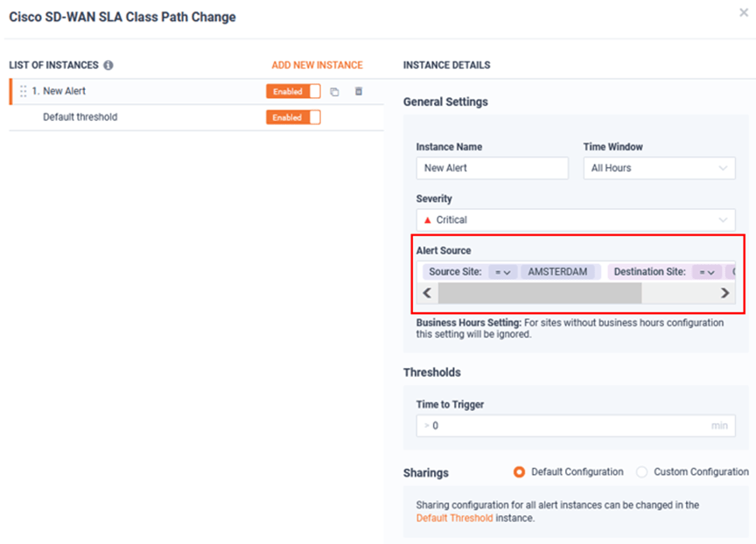Click the info icon beside List of Instances

[108, 65]
